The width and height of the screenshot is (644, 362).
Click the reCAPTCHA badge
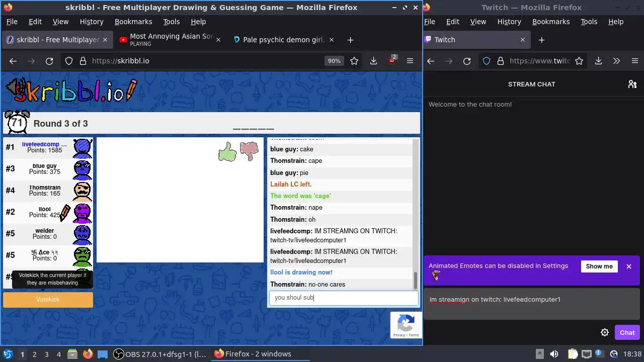click(x=406, y=325)
